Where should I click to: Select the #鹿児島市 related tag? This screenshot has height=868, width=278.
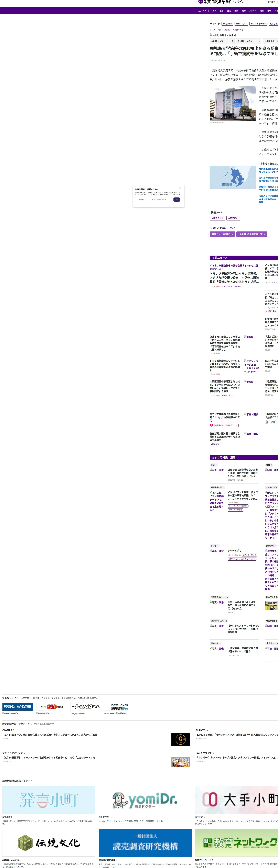pyautogui.click(x=233, y=218)
